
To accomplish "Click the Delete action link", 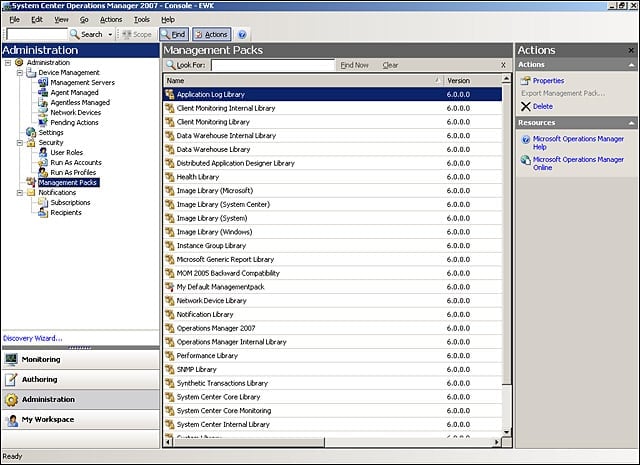I will [x=542, y=107].
